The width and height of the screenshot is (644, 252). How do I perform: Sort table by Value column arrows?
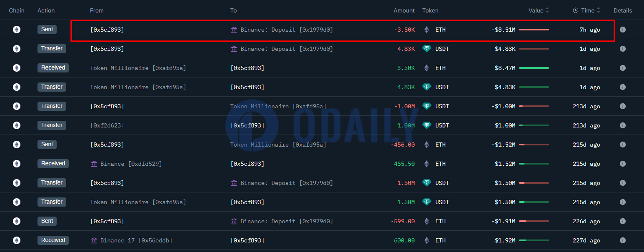click(547, 10)
